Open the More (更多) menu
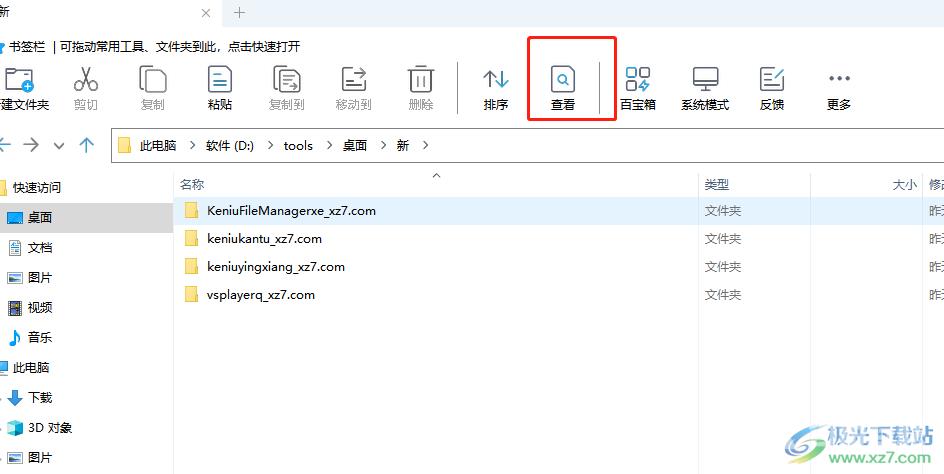944x474 pixels. 839,88
